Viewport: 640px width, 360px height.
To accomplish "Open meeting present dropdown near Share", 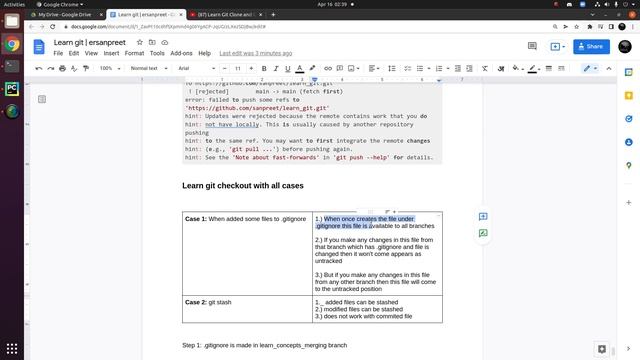I will point(558,47).
